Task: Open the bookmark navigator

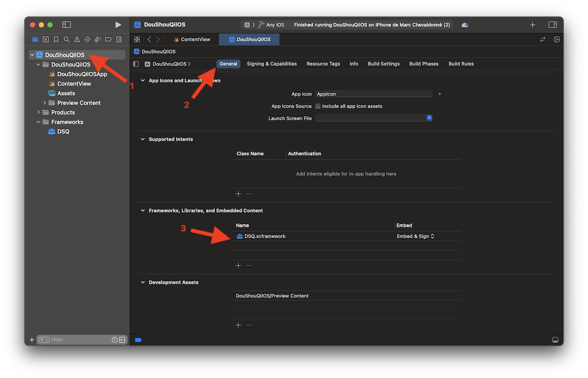Action: point(56,39)
